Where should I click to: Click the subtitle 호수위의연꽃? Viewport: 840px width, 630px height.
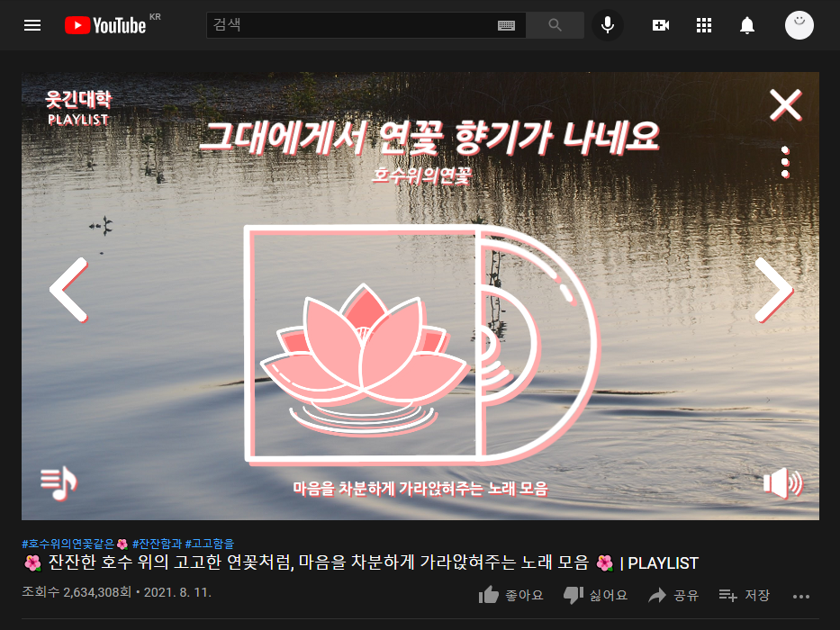pyautogui.click(x=421, y=175)
